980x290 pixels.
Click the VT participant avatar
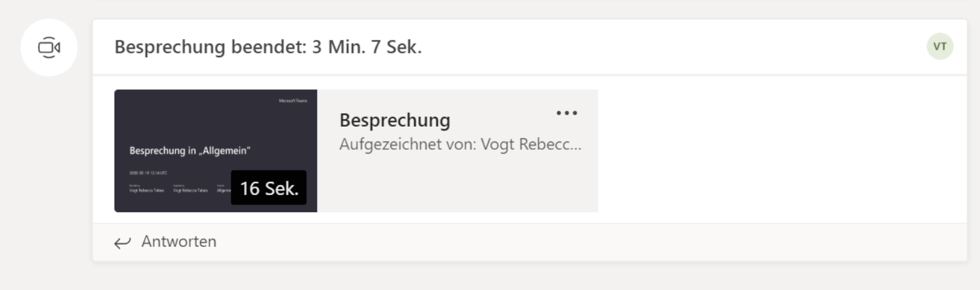(940, 47)
